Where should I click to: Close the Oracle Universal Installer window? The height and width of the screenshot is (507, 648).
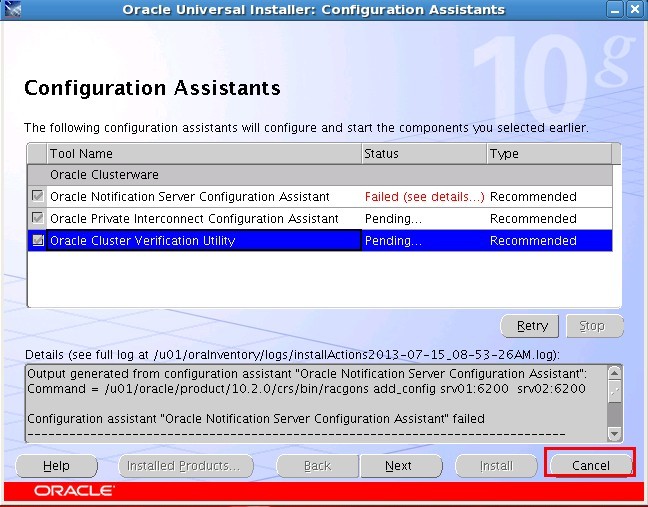pos(635,9)
